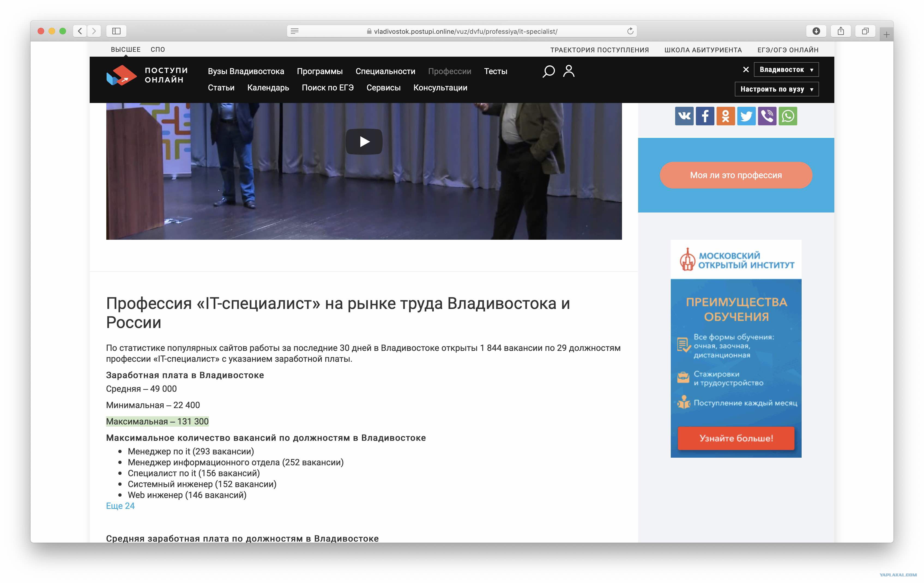This screenshot has height=583, width=924.
Task: Open the Специальности menu item
Action: point(385,71)
